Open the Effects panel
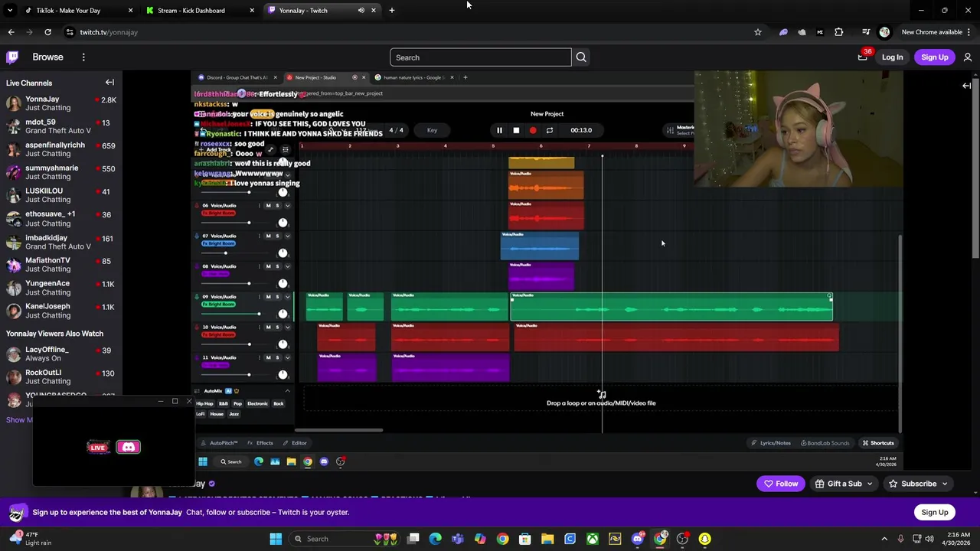The image size is (980, 551). pyautogui.click(x=261, y=443)
